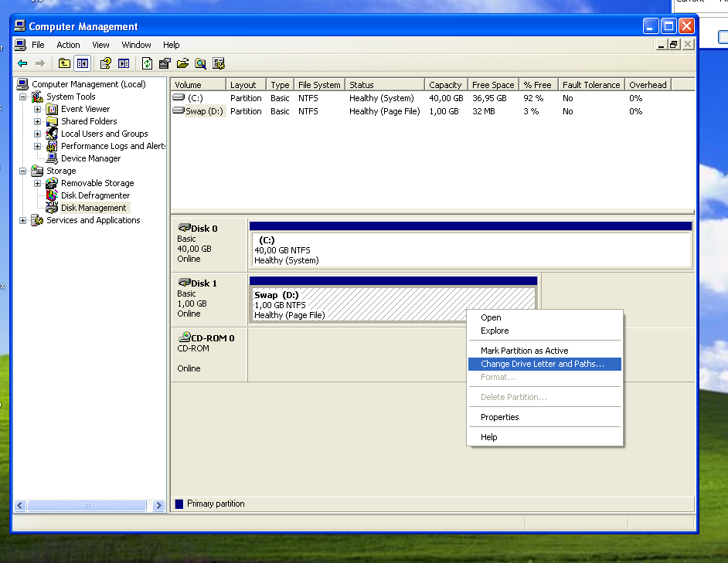
Task: Choose Help from the context menu
Action: (x=545, y=437)
